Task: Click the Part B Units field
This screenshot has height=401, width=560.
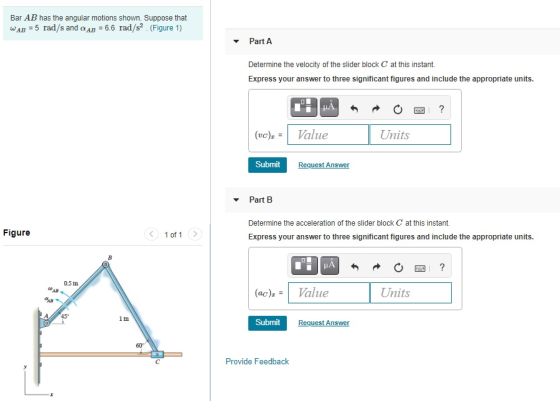Action: click(x=411, y=293)
